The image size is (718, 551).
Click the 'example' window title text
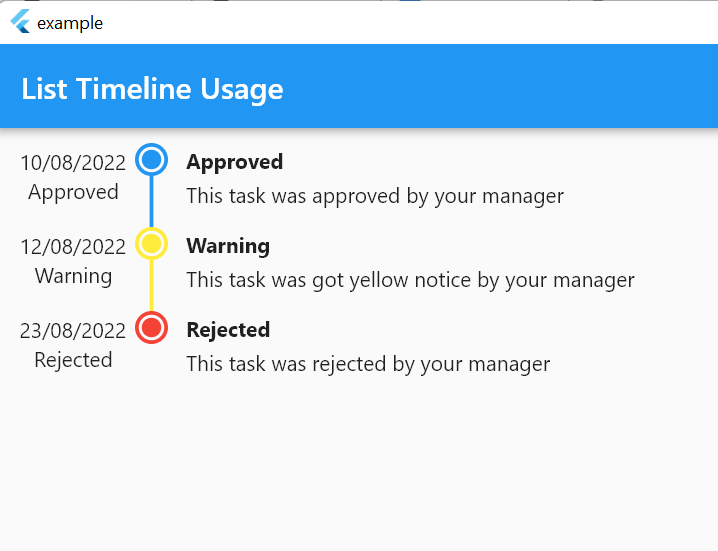pos(70,23)
